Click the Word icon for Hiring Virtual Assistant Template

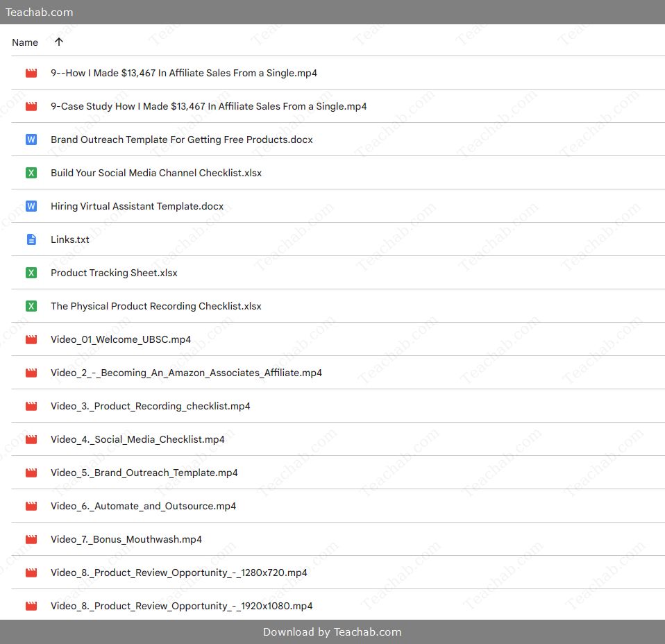[x=31, y=206]
